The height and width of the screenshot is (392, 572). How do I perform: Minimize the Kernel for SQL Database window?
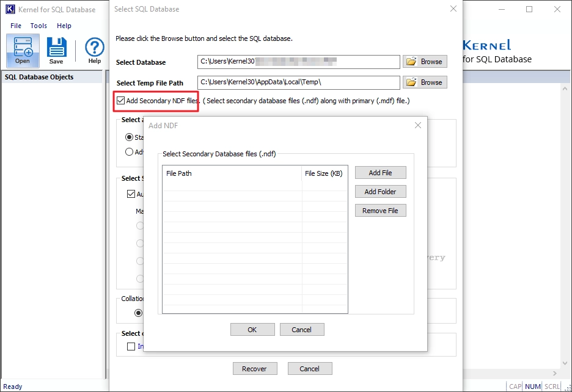(x=502, y=9)
